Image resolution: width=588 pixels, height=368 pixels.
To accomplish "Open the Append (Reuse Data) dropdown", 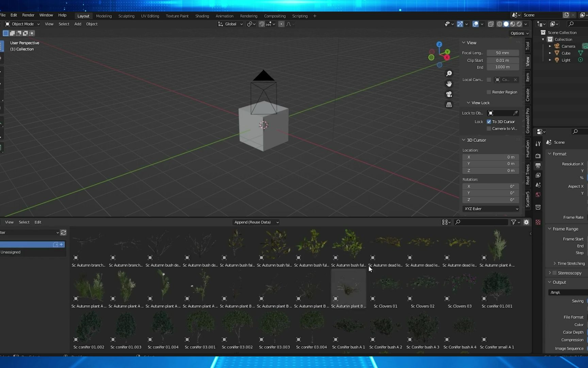I will pyautogui.click(x=256, y=222).
